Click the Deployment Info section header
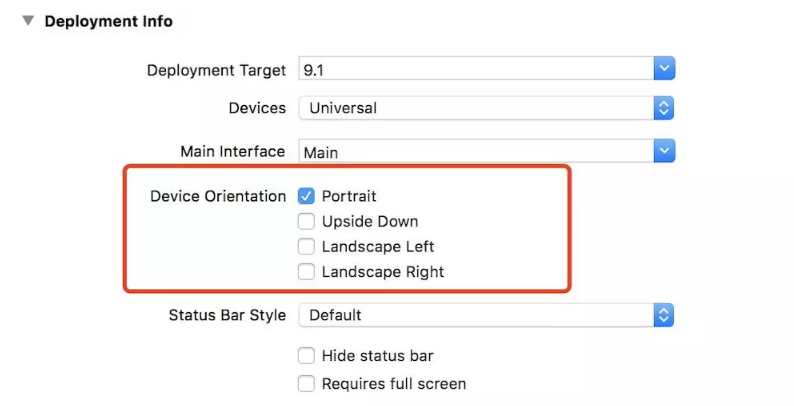 coord(108,21)
